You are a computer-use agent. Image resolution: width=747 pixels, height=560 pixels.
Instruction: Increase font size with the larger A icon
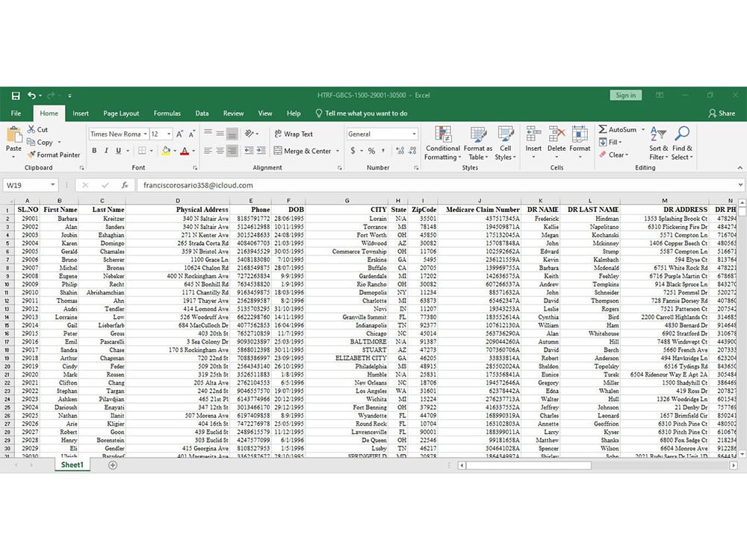point(179,134)
